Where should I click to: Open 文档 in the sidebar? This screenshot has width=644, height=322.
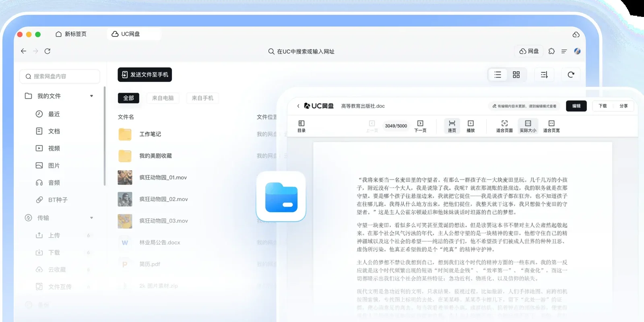click(48, 131)
